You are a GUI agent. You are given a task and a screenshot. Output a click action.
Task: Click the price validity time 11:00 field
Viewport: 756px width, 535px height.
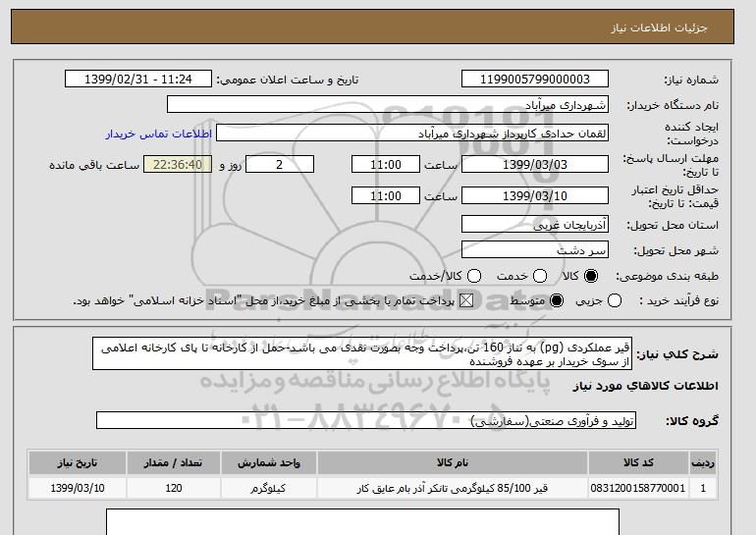pyautogui.click(x=386, y=195)
